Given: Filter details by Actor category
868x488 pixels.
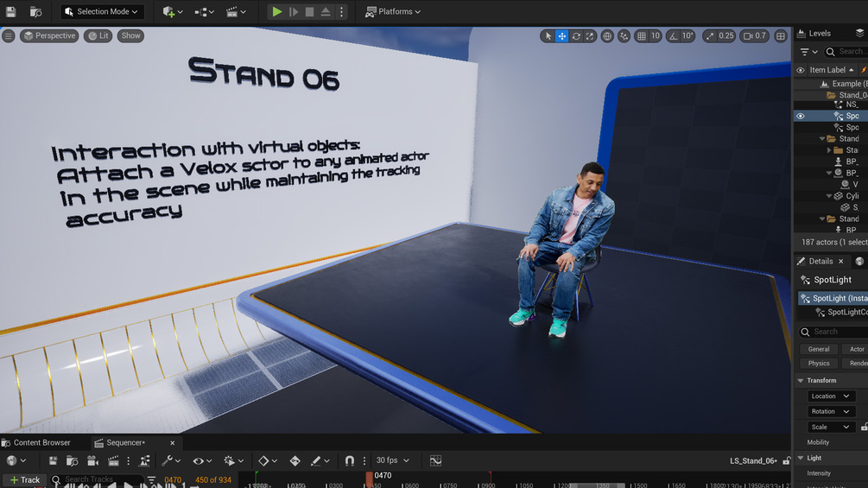Looking at the screenshot, I should [x=857, y=349].
